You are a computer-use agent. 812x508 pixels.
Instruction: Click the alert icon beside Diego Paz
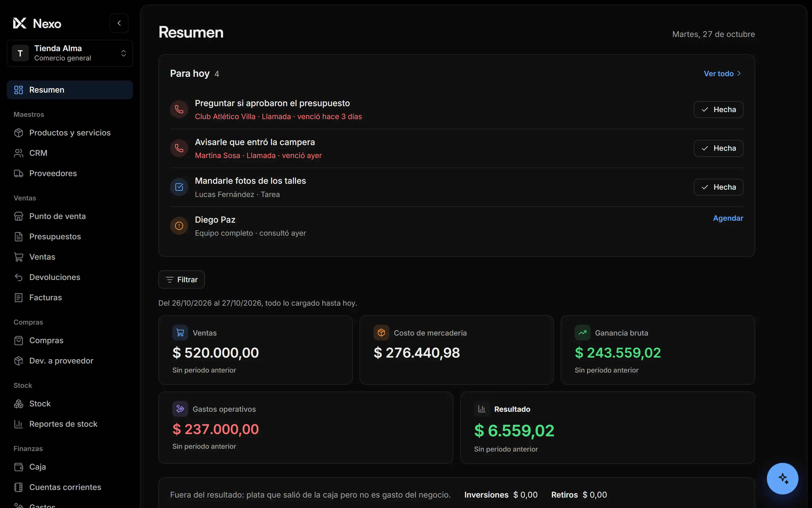179,226
